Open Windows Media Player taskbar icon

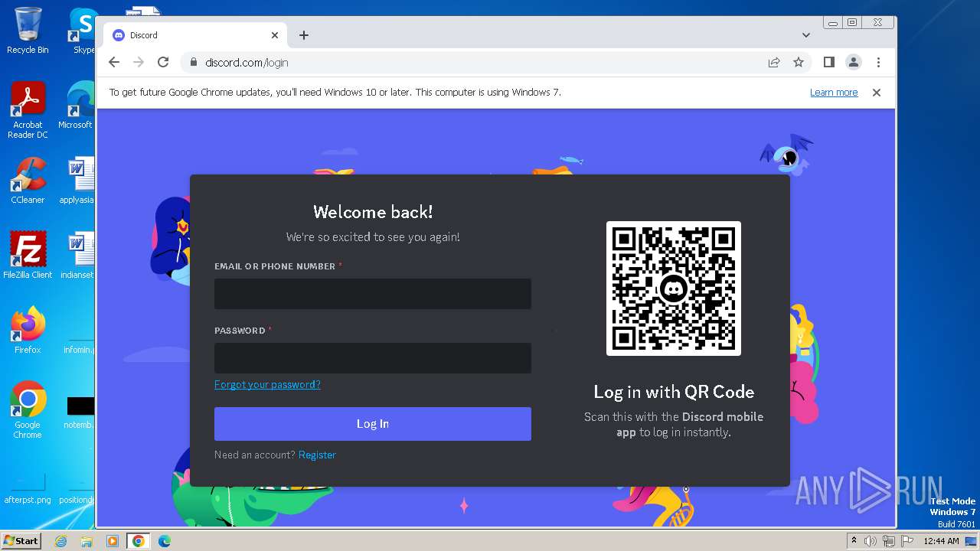point(112,541)
